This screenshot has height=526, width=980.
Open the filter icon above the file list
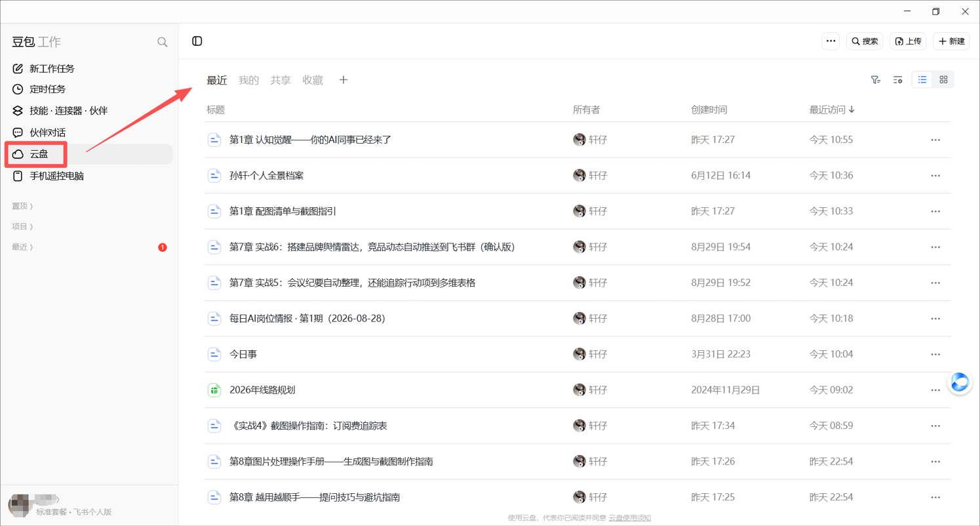(x=876, y=80)
